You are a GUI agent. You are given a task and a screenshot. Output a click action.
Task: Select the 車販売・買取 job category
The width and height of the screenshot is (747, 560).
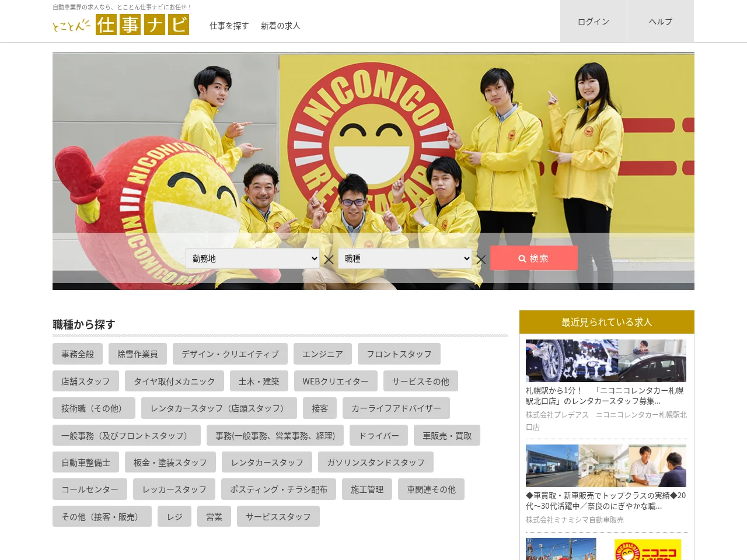448,436
